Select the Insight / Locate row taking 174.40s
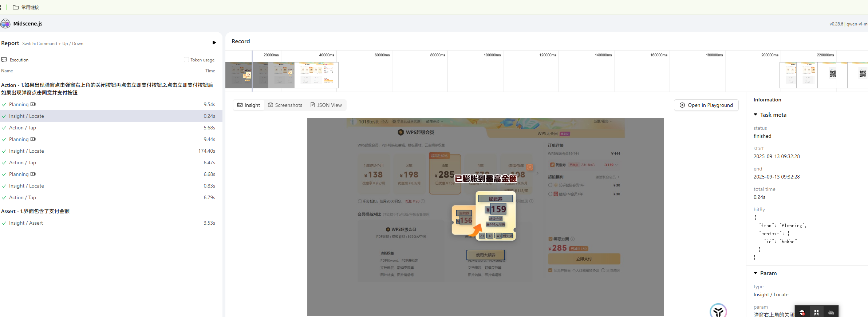This screenshot has width=868, height=317. tap(111, 151)
